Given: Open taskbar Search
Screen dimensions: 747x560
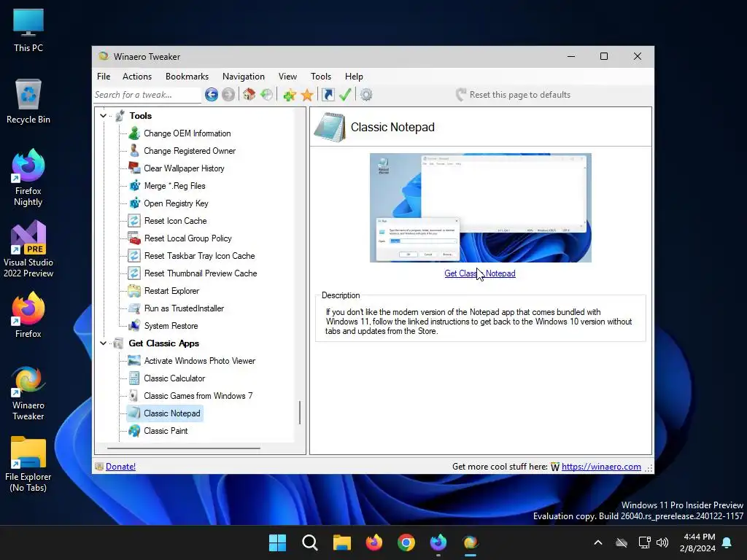Looking at the screenshot, I should click(x=309, y=542).
